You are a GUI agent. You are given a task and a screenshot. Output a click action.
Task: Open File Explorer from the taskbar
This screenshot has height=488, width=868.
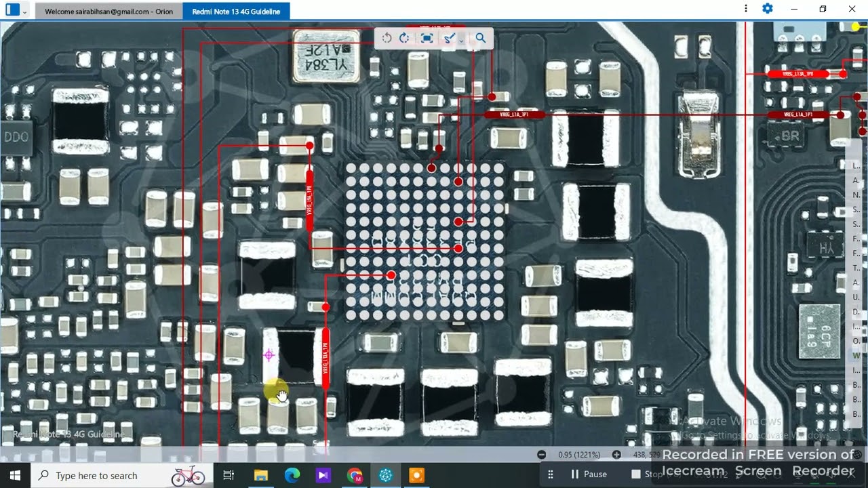tap(261, 475)
